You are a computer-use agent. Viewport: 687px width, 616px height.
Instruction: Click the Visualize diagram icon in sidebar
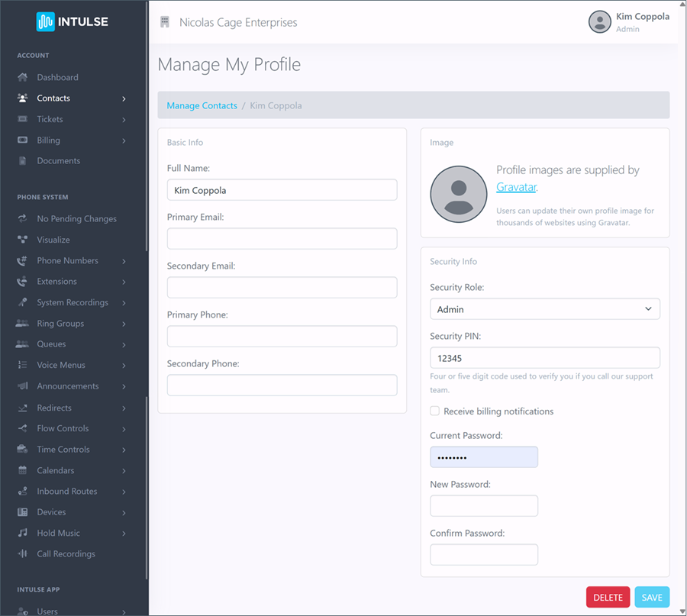click(x=22, y=240)
